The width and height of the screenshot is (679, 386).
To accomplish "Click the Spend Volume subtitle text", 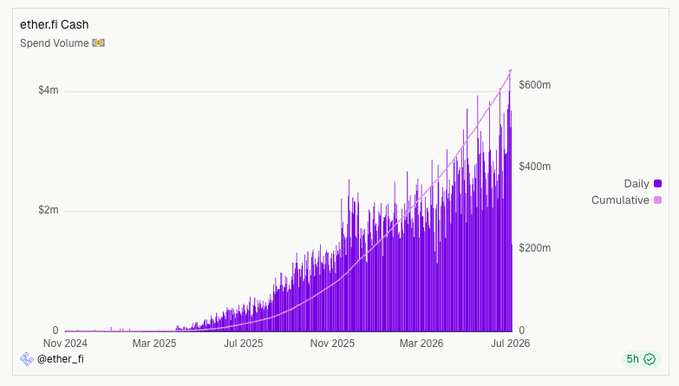I will click(x=54, y=43).
